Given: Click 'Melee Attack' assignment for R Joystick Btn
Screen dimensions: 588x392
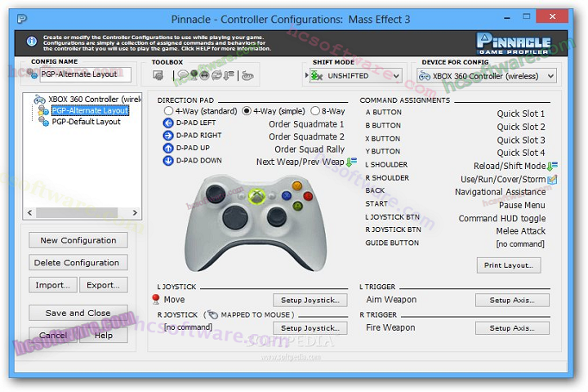Looking at the screenshot, I should [521, 231].
